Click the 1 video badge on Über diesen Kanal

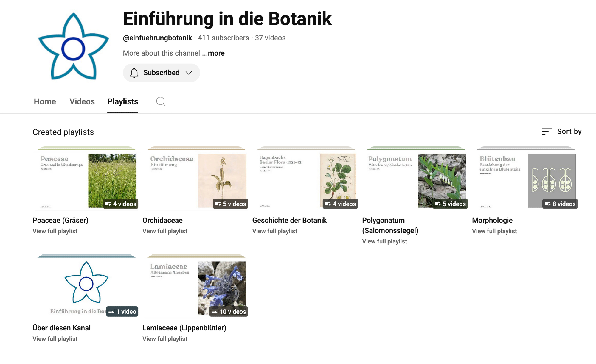coord(122,312)
